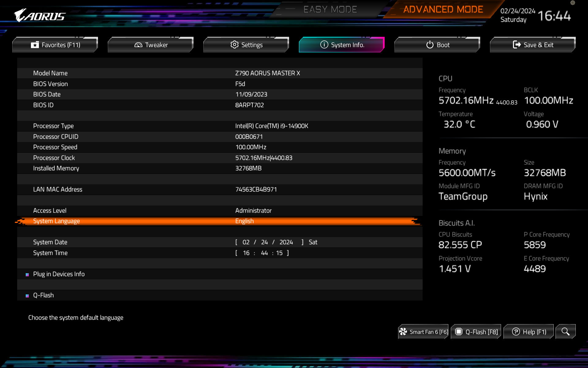The width and height of the screenshot is (588, 368).
Task: Click the Boot power icon
Action: [x=430, y=45]
